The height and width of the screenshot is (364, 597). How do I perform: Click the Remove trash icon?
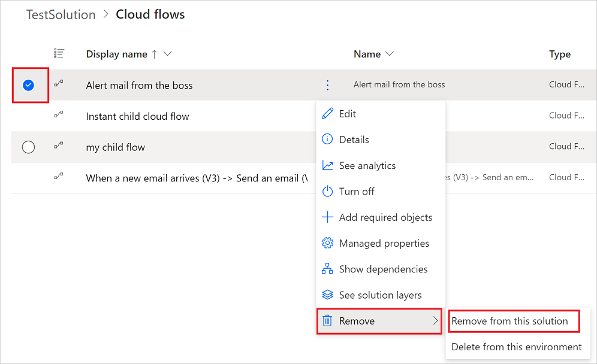327,320
